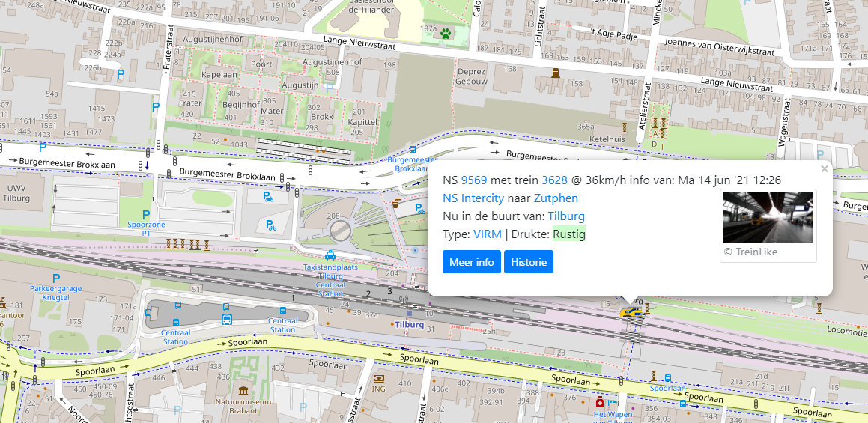Click the Spoorlaan bus stop icon

click(668, 379)
